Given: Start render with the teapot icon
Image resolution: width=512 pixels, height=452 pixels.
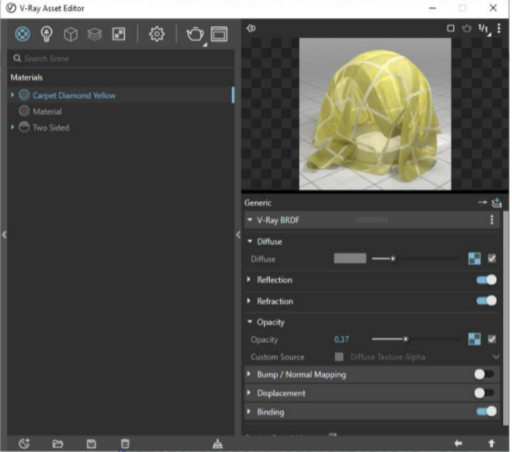Looking at the screenshot, I should 195,34.
